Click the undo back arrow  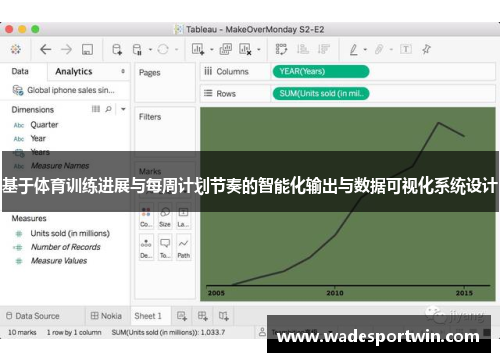click(45, 49)
